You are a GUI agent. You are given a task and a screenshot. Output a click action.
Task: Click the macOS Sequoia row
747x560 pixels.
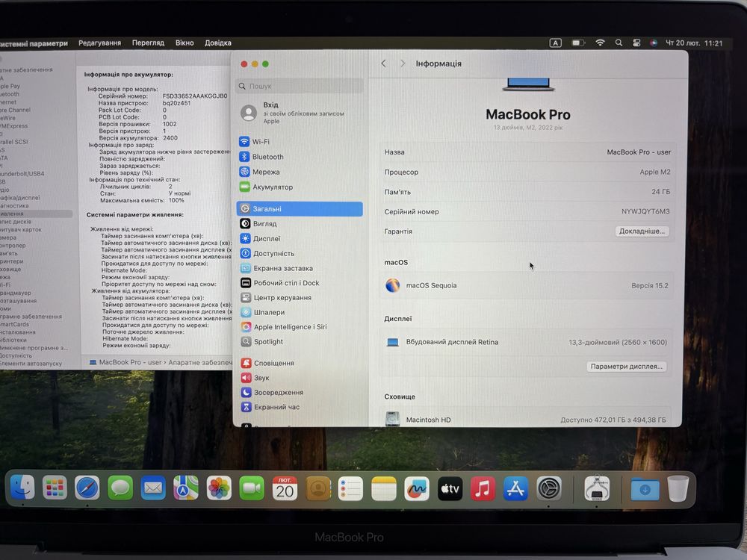pyautogui.click(x=527, y=286)
